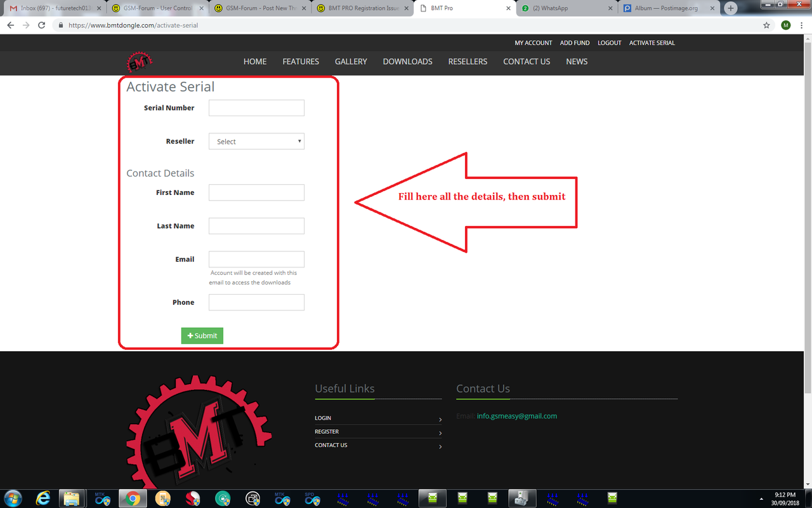Screen dimensions: 812x508
Task: Open DOWNLOADS in the navigation bar
Action: [x=407, y=62]
